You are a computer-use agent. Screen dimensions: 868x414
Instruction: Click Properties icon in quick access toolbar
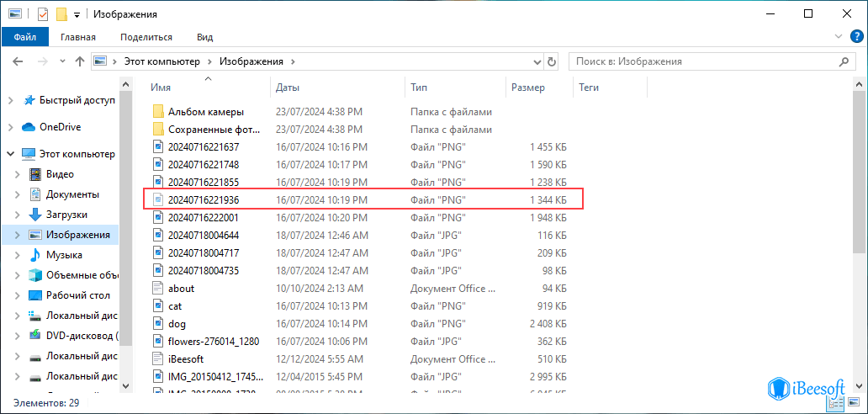click(x=41, y=14)
